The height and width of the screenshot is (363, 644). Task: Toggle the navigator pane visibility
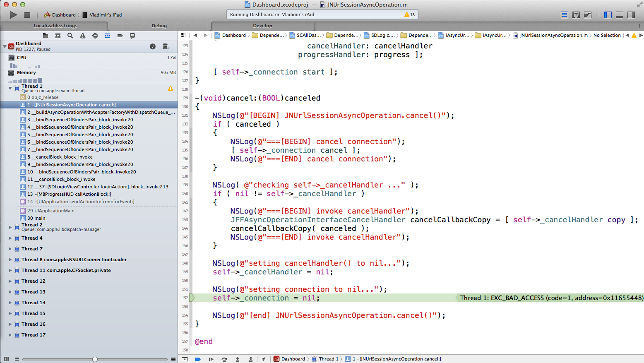tap(608, 15)
